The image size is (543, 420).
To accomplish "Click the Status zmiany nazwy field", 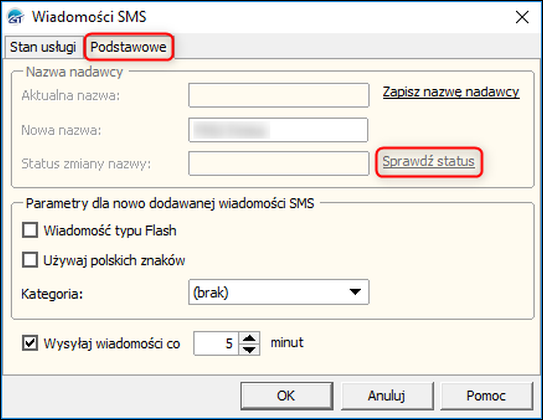I will coord(279,163).
